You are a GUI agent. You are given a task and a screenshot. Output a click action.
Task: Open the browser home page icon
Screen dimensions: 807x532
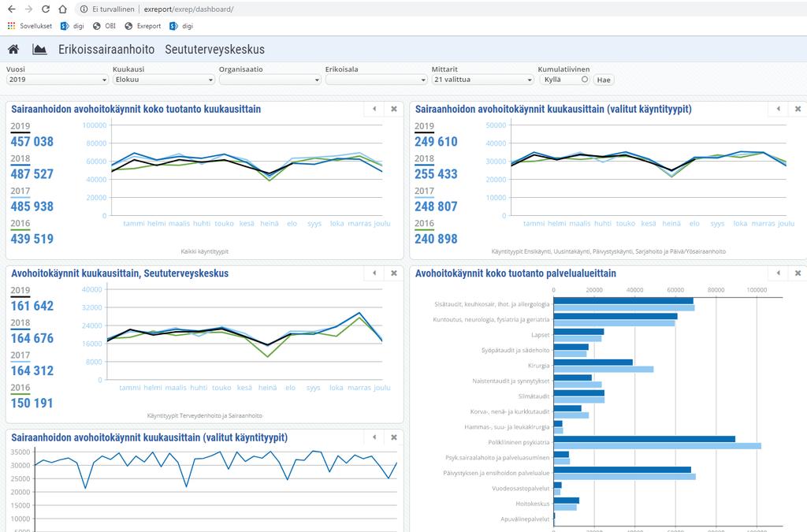pyautogui.click(x=62, y=9)
